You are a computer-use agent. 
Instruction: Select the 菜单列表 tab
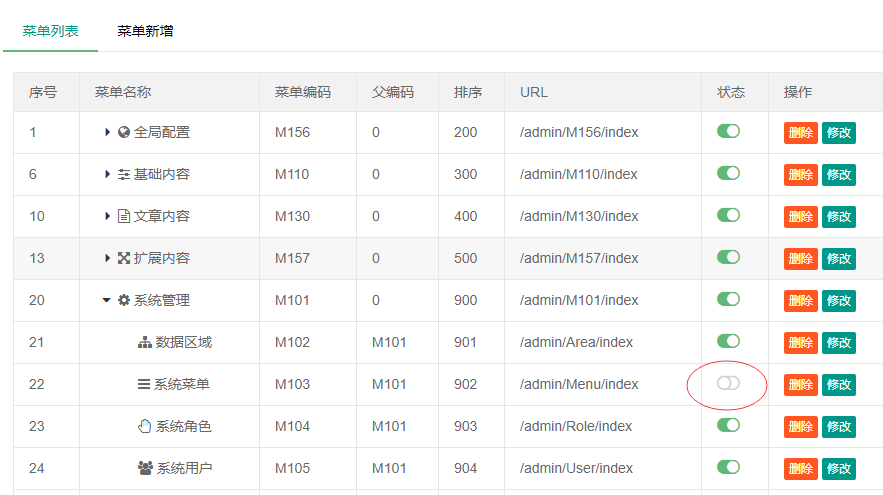pos(50,31)
